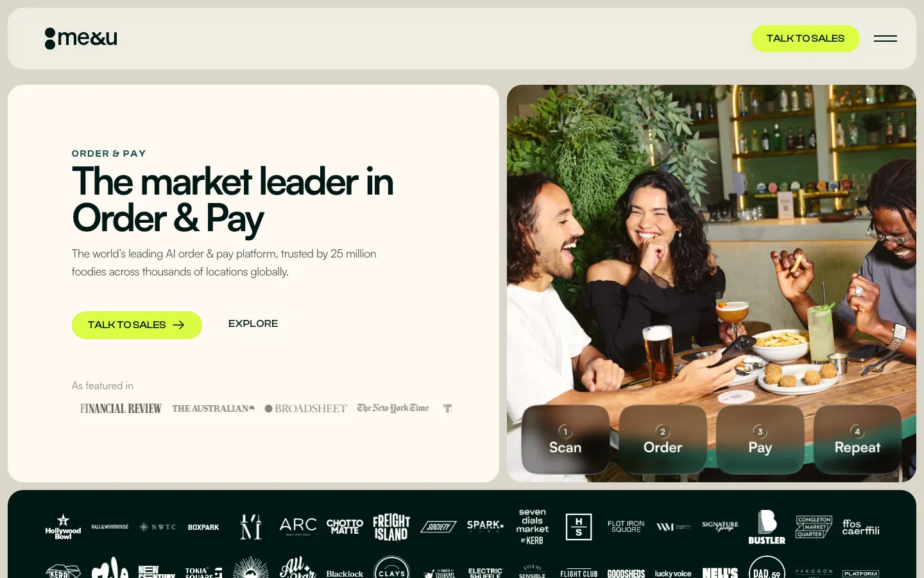Screen dimensions: 924x578
Task: Click the Bustler logo
Action: pyautogui.click(x=767, y=527)
